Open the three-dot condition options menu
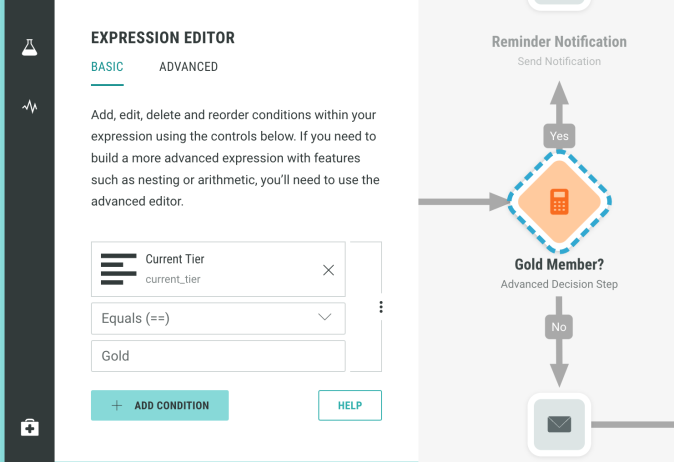Image resolution: width=674 pixels, height=462 pixels. coord(381,307)
